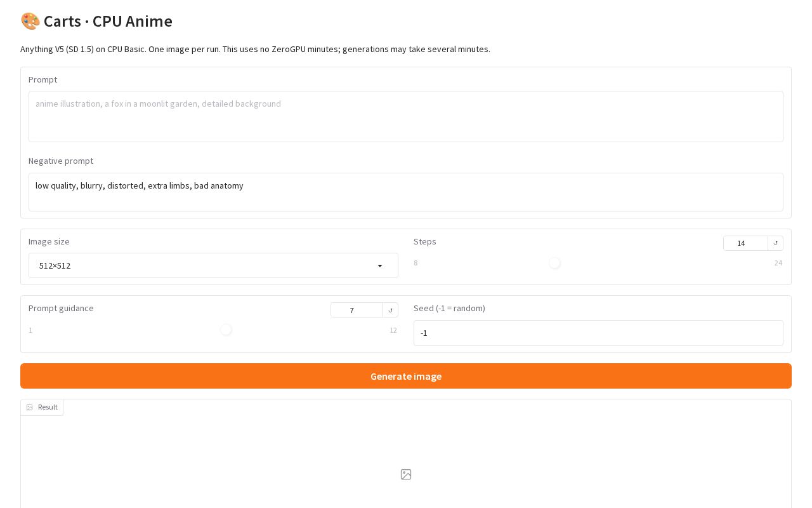812x508 pixels.
Task: Click the Prompt guidance minimum value 1
Action: (x=30, y=330)
